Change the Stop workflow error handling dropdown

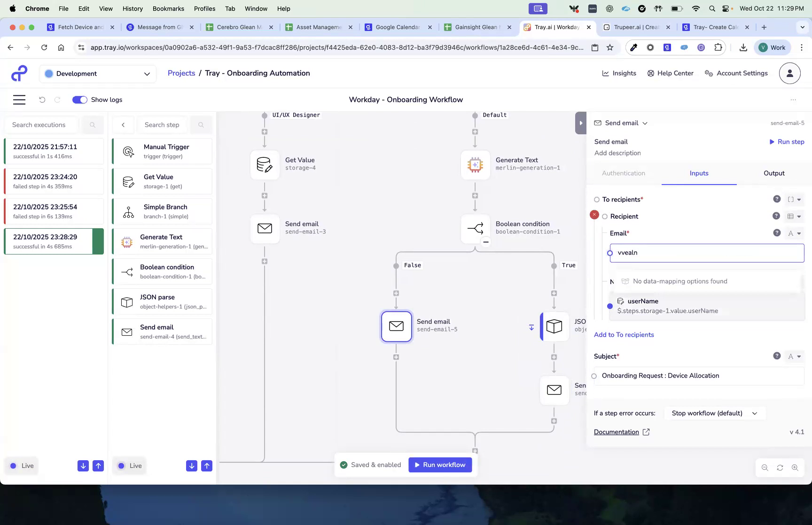click(714, 413)
